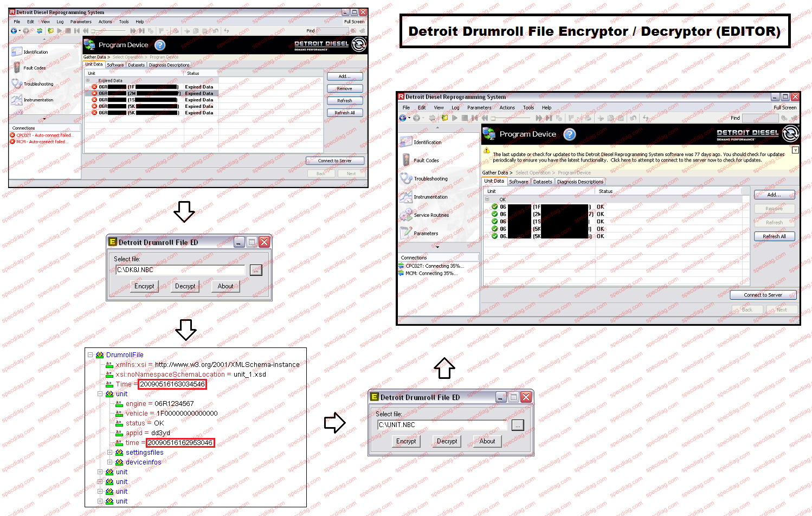Open Service Routines from the sidebar
This screenshot has height=516, width=812.
pyautogui.click(x=431, y=215)
